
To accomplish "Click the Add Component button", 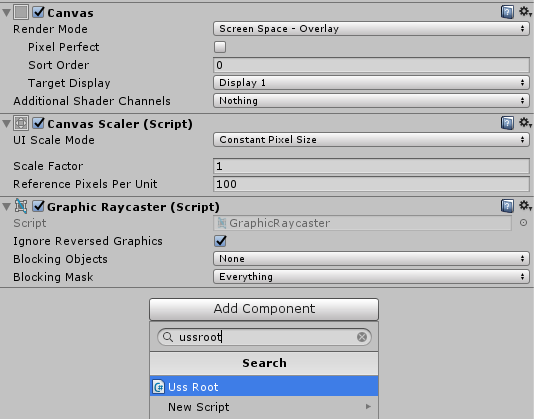I will click(x=264, y=309).
